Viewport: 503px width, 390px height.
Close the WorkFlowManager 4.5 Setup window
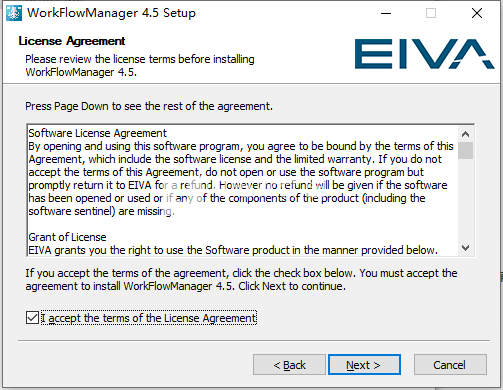[x=477, y=13]
